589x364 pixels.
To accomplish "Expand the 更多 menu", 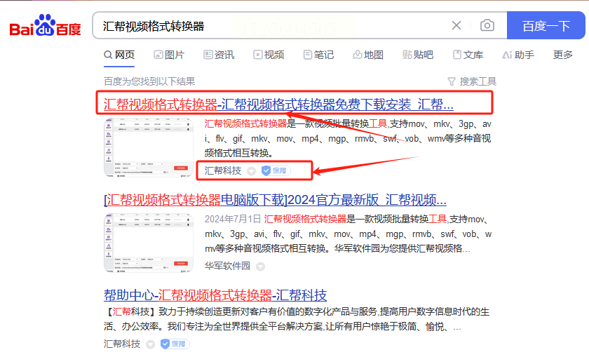I will pos(562,55).
